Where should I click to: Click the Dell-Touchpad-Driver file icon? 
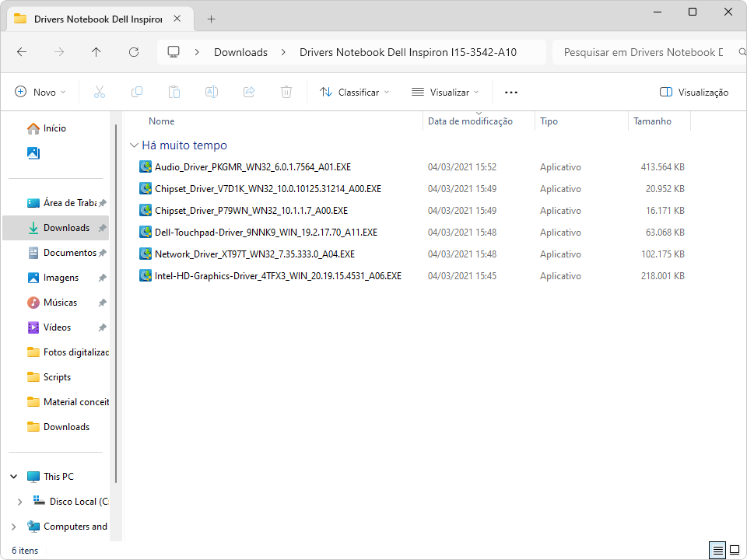click(x=146, y=233)
